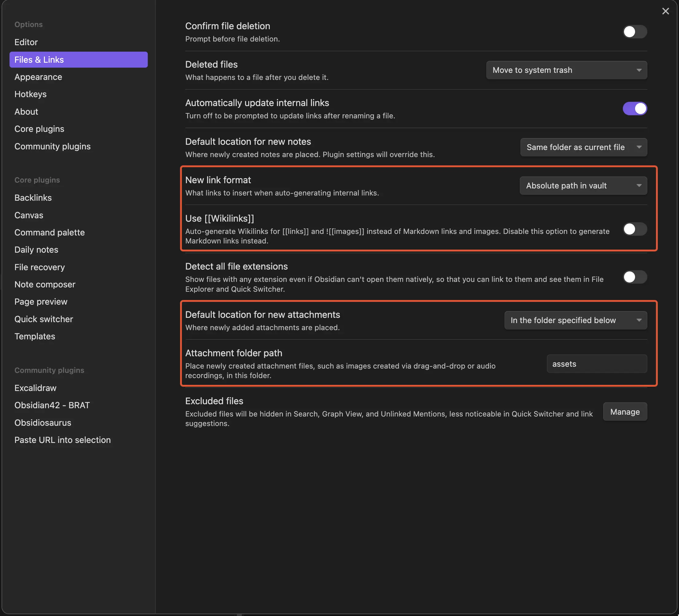Change Default location for new notes
Viewport: 679px width, 616px height.
[x=583, y=147]
